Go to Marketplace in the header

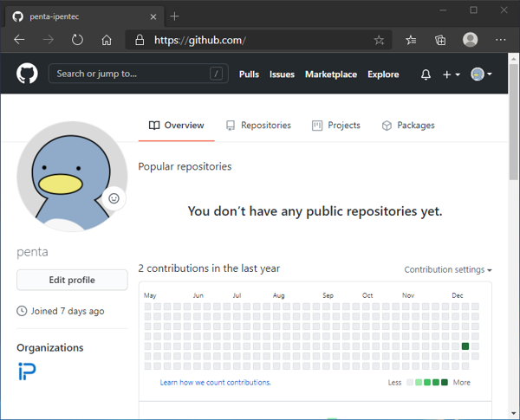[x=331, y=74]
